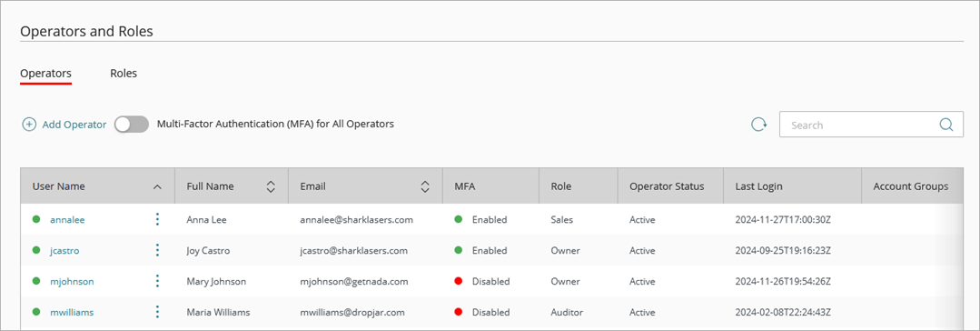Open the jcastro operator link
This screenshot has width=980, height=331.
[x=65, y=250]
